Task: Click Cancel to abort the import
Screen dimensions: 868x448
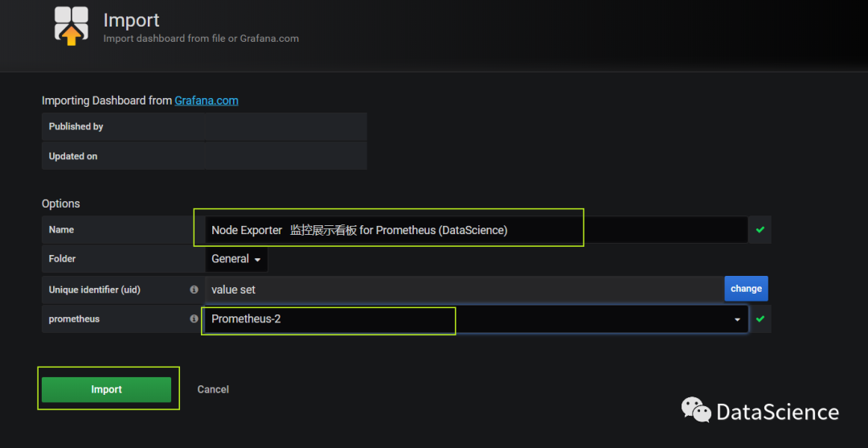Action: [x=213, y=389]
